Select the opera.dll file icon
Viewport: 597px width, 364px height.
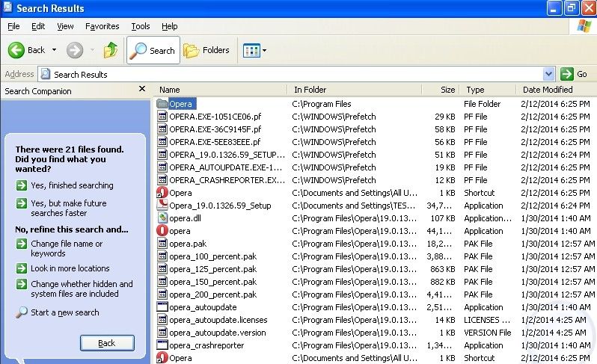(162, 218)
